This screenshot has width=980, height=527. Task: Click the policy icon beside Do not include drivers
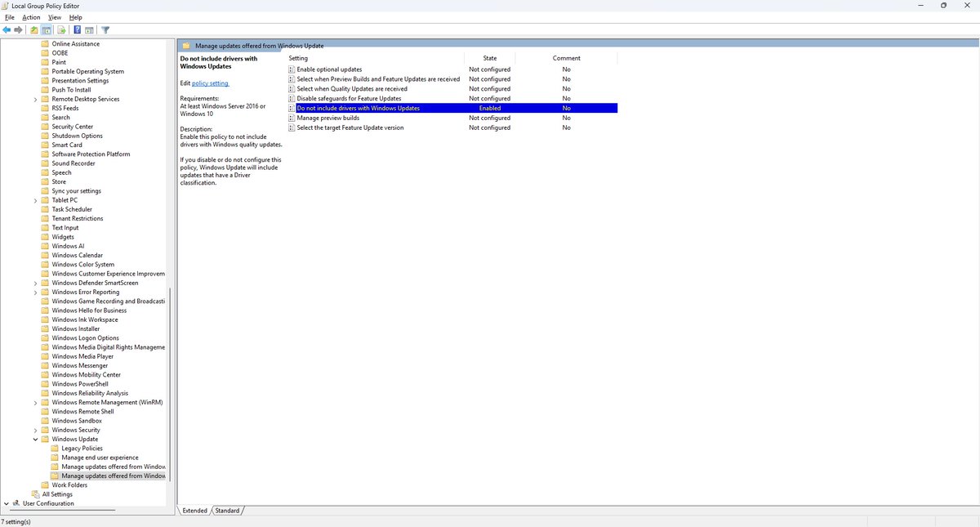(x=292, y=108)
